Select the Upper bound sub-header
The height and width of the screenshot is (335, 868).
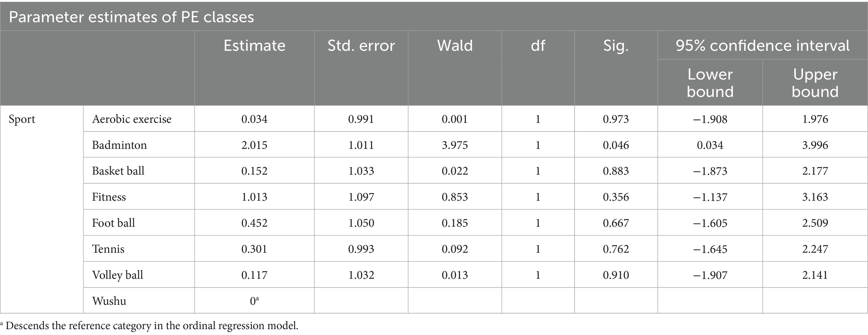[x=815, y=83]
